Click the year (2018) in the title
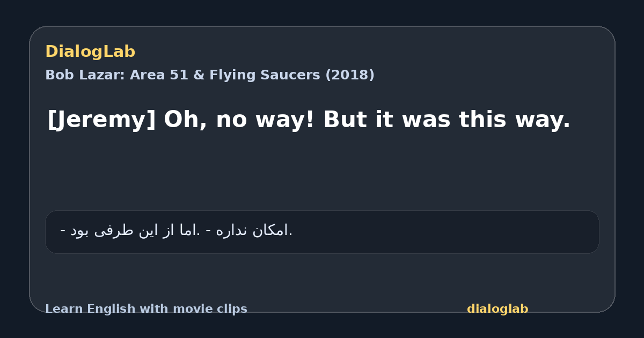 (x=350, y=75)
